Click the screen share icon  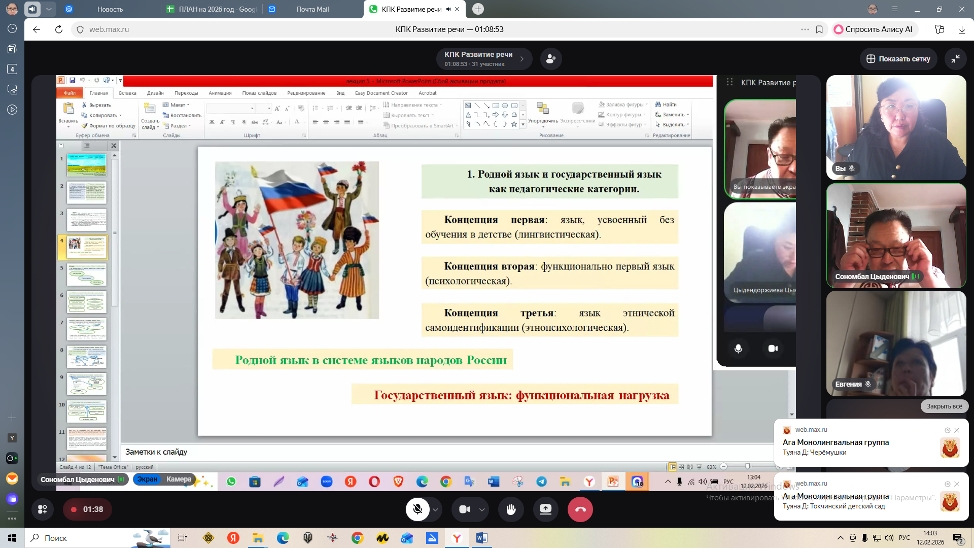[545, 509]
